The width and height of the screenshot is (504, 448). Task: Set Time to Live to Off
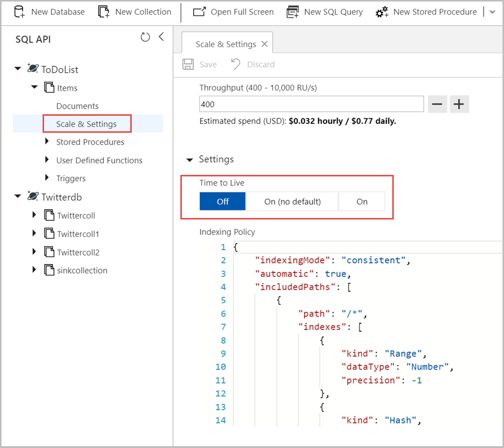pyautogui.click(x=222, y=201)
